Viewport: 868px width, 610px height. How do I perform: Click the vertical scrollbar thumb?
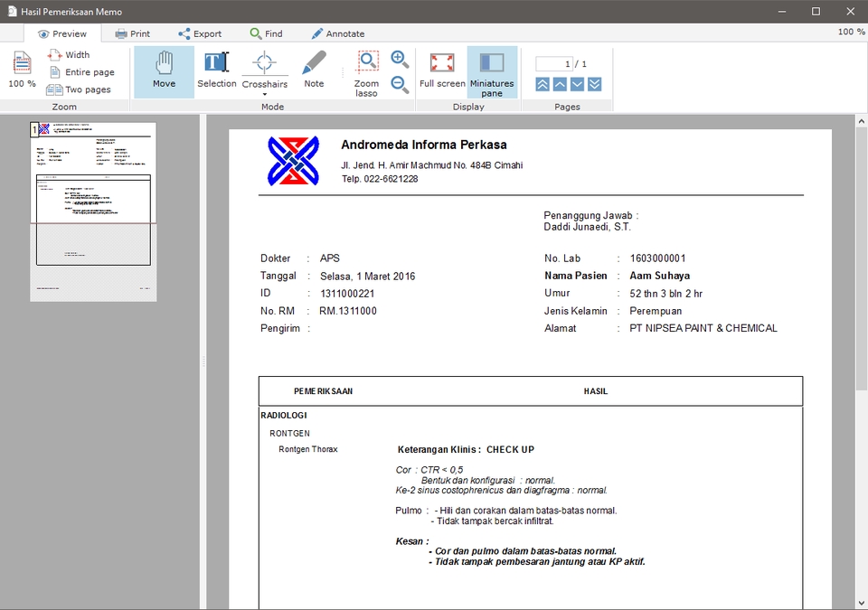pos(861,259)
